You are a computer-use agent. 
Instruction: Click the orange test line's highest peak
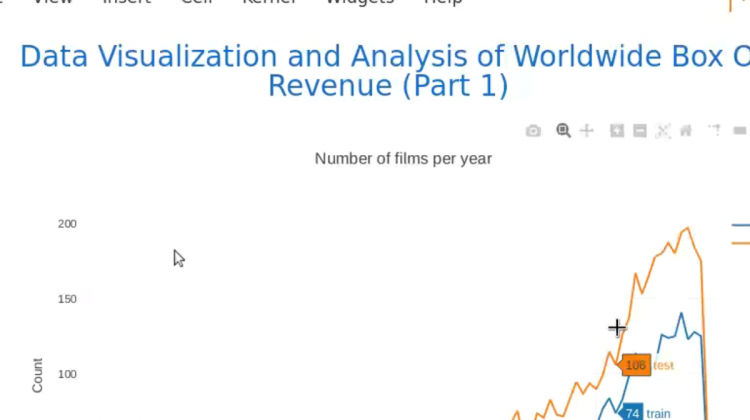pyautogui.click(x=688, y=228)
